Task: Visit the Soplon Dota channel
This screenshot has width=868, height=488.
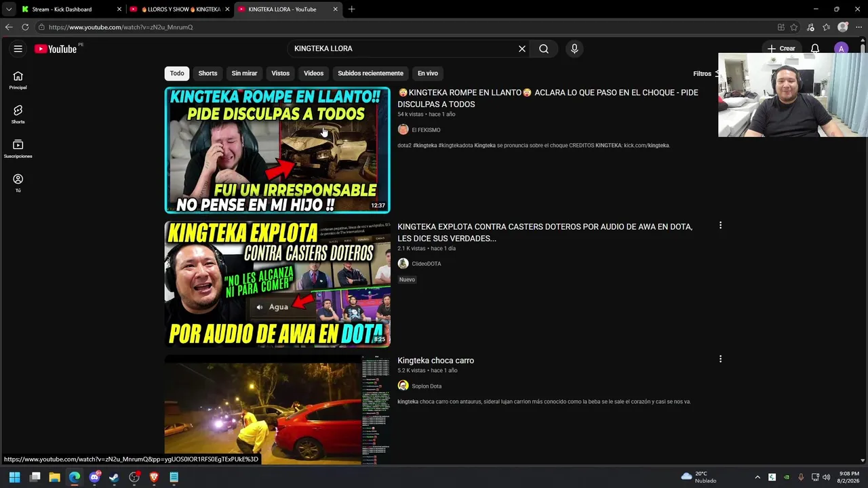Action: (427, 386)
